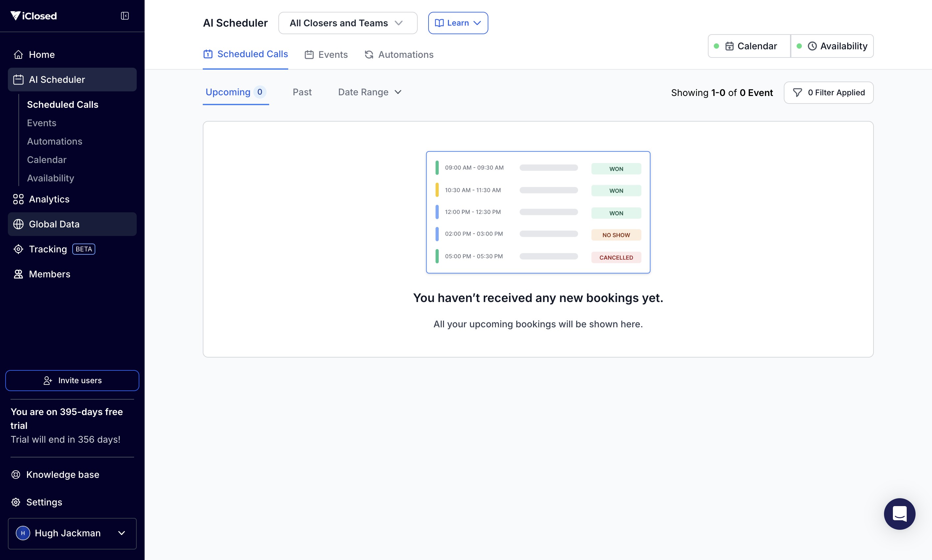Click the Tracking target icon
The image size is (932, 560).
(x=18, y=249)
